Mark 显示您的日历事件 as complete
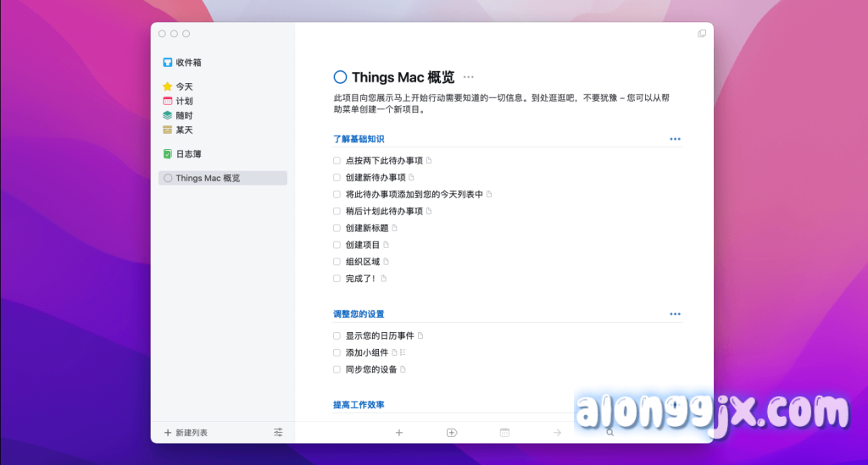 coord(337,335)
